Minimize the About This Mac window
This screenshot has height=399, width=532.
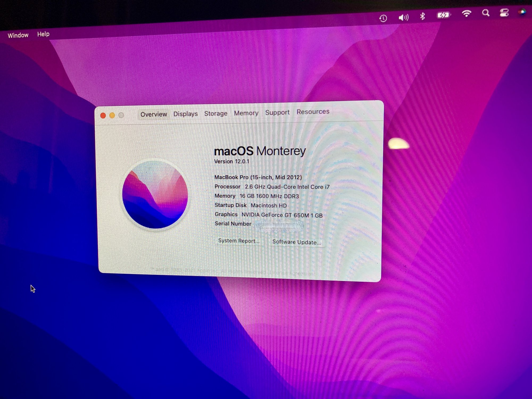pyautogui.click(x=112, y=115)
